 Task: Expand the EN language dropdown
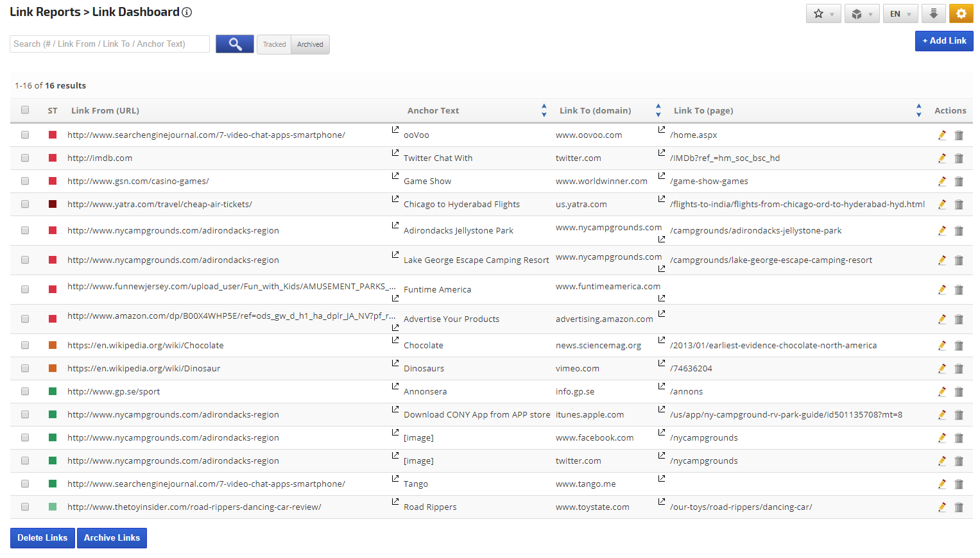[x=900, y=13]
